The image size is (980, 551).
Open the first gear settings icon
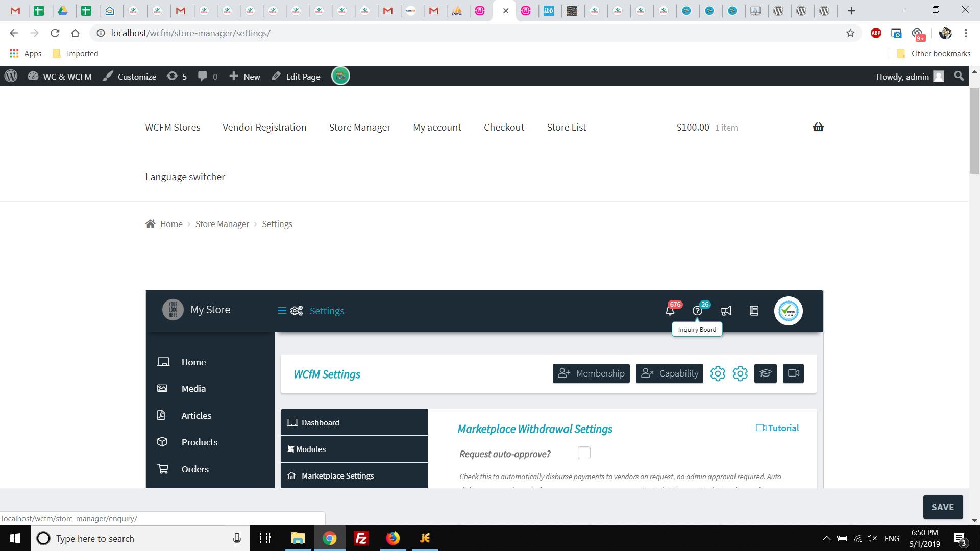[x=718, y=373]
